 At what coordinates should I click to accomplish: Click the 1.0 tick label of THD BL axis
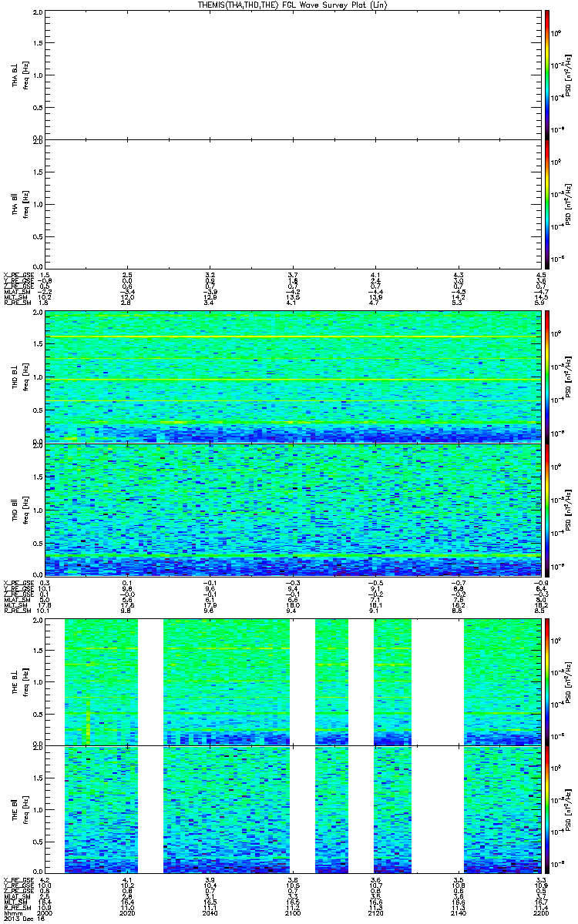tap(37, 378)
